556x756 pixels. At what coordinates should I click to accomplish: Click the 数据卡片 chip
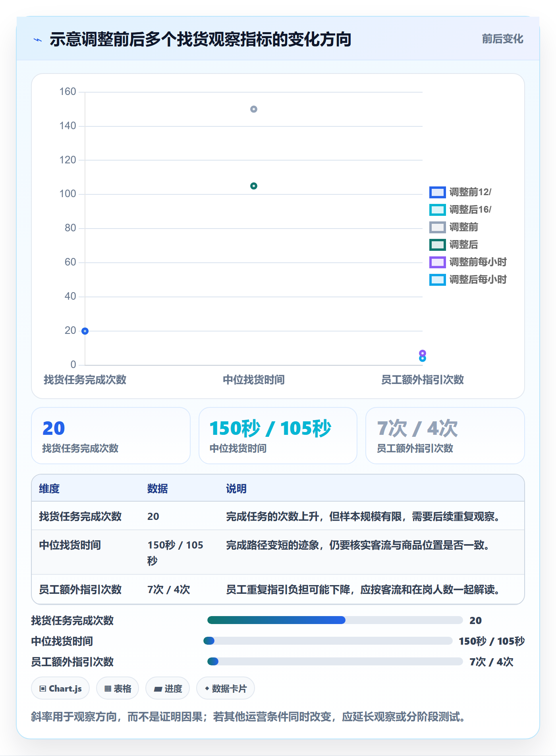click(x=226, y=688)
